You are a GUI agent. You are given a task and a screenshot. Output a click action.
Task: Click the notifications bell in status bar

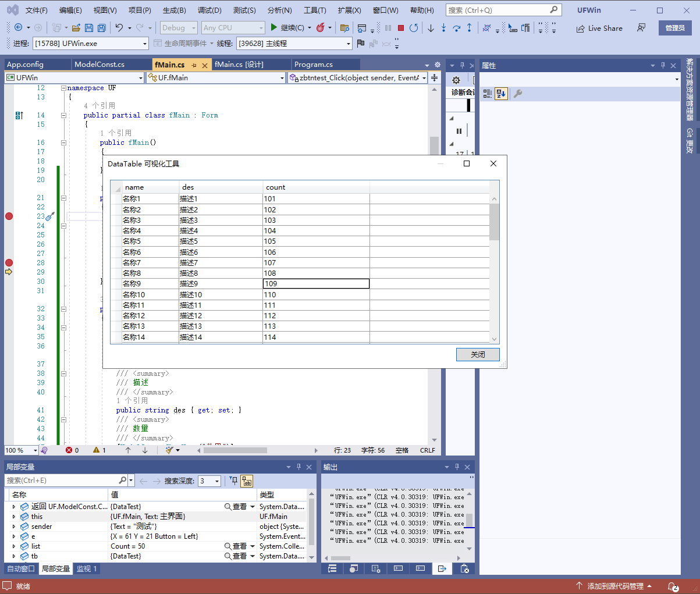673,586
